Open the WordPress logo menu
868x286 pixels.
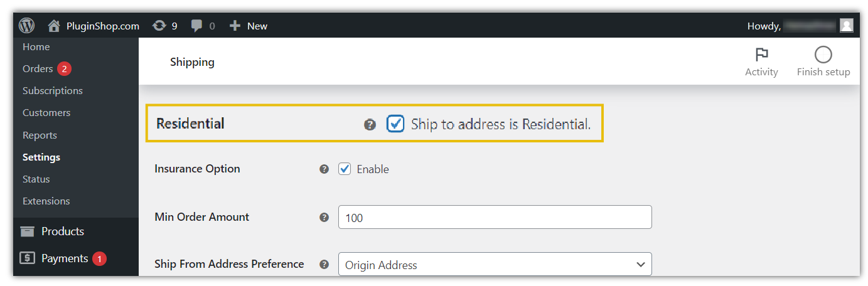point(26,26)
